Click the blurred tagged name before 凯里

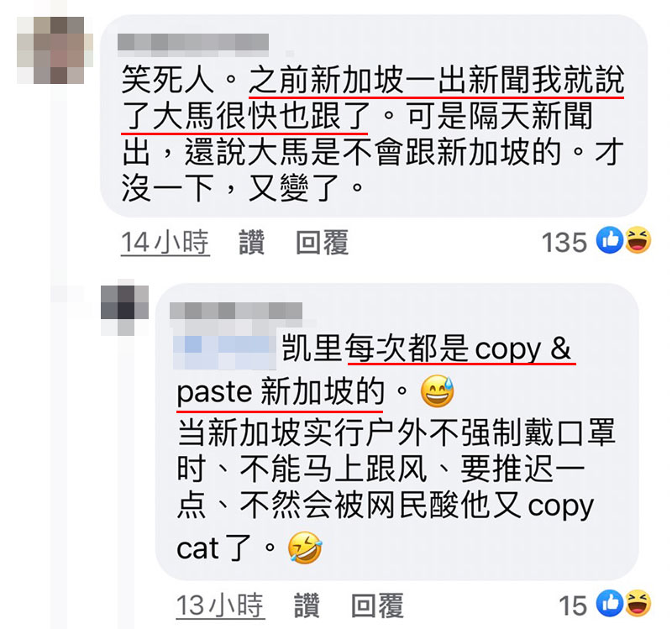pyautogui.click(x=224, y=349)
